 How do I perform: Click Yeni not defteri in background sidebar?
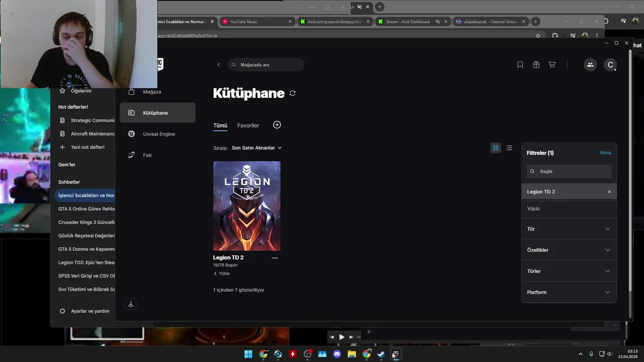(83, 147)
